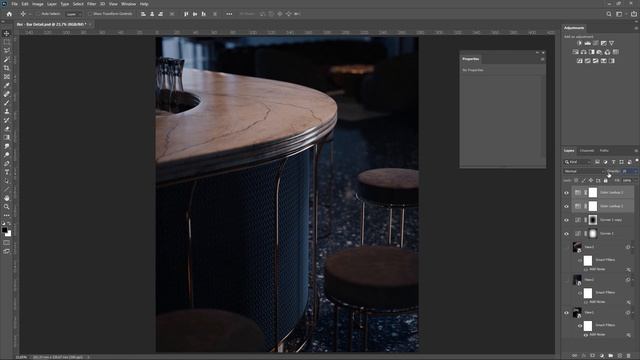Collapse smart filters on topmost smart object layer
This screenshot has width=640, height=360.
633,247
